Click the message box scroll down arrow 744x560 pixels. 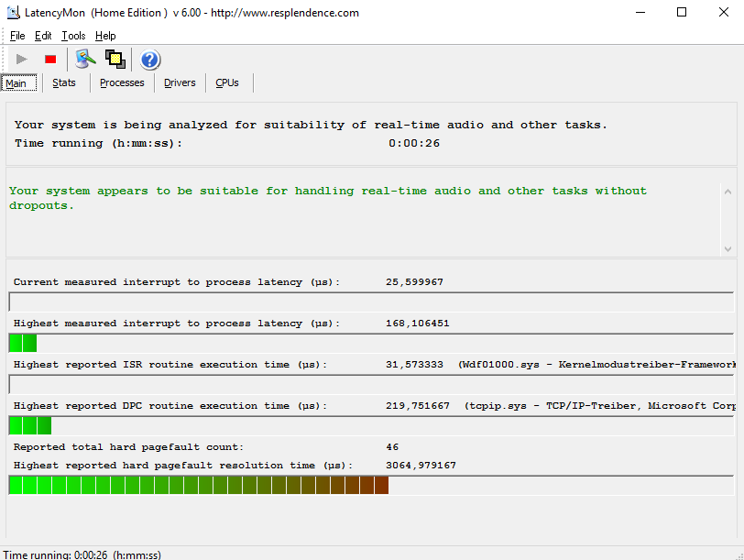[x=728, y=249]
